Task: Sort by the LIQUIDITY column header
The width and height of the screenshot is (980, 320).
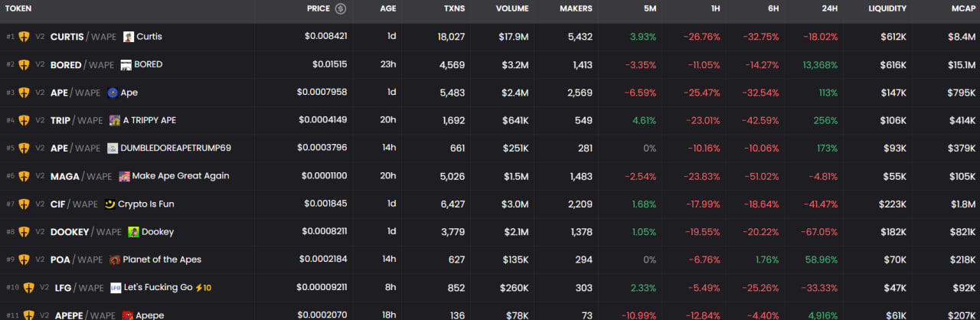Action: coord(887,9)
